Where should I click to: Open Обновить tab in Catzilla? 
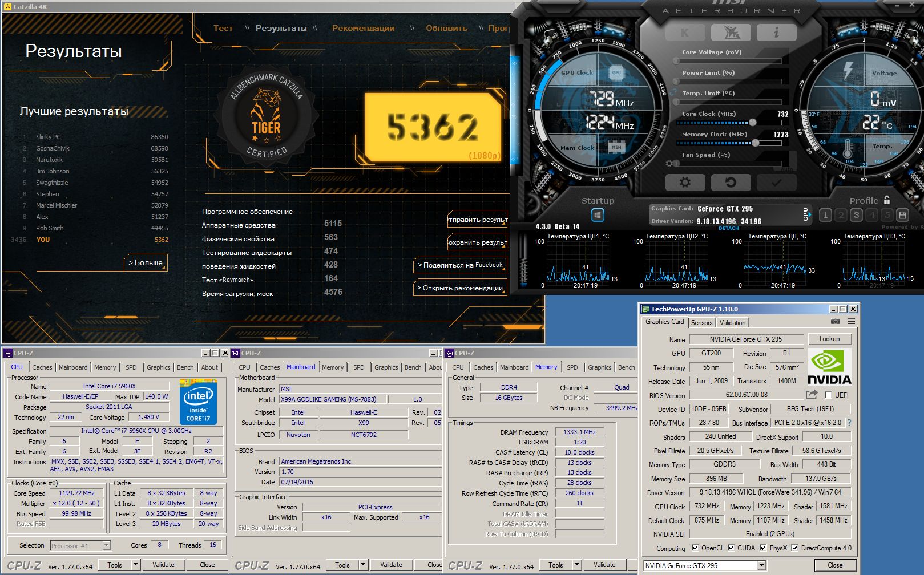446,28
